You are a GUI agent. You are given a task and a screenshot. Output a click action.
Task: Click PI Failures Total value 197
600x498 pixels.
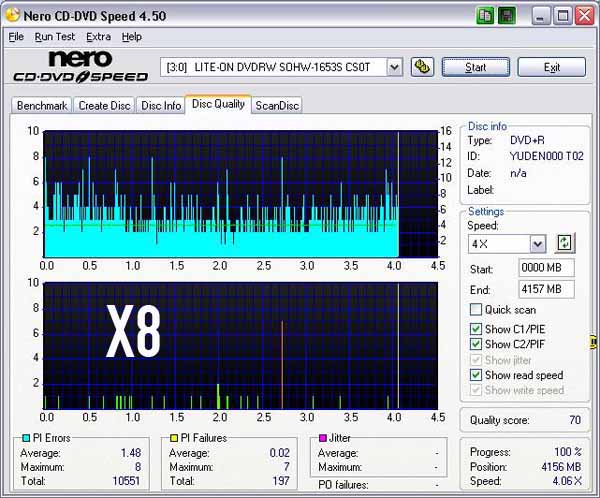pyautogui.click(x=281, y=480)
